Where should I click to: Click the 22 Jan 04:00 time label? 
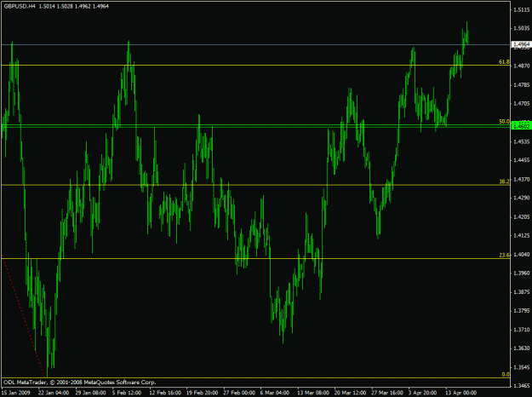tap(54, 393)
